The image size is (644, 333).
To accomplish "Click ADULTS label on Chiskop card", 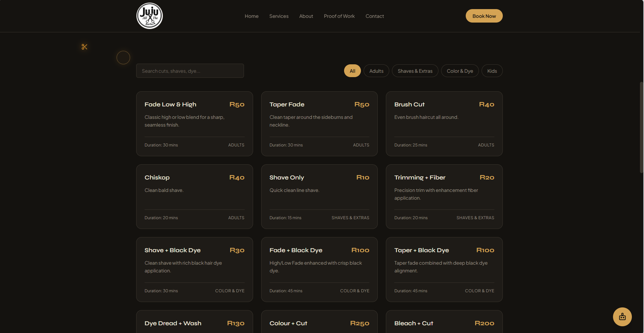I will pos(236,218).
